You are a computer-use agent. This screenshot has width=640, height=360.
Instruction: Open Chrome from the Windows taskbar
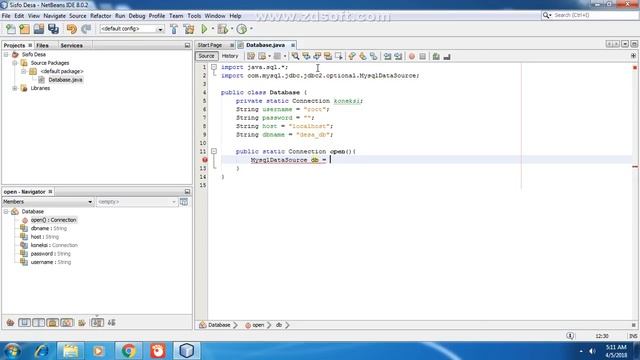click(128, 351)
